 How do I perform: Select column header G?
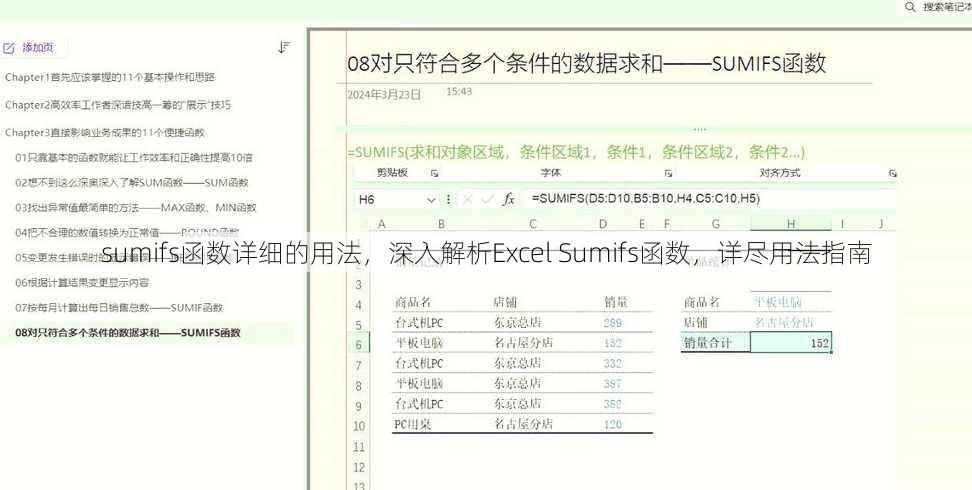click(x=715, y=224)
